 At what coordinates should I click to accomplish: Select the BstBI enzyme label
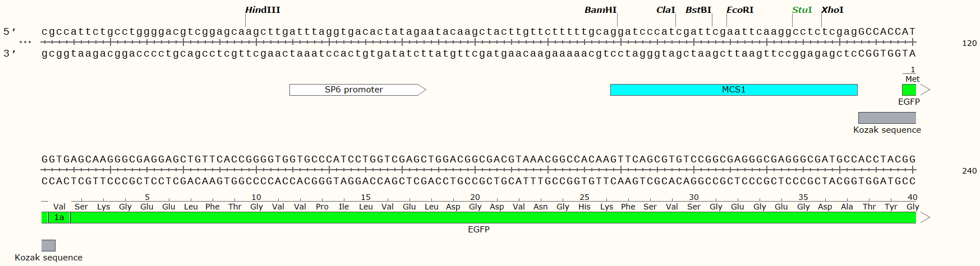698,10
